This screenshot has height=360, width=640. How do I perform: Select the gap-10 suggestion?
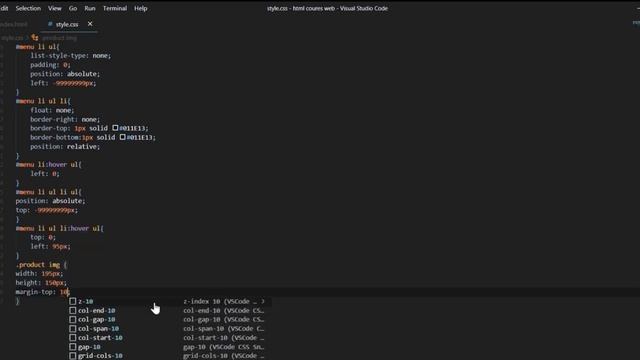coord(170,347)
